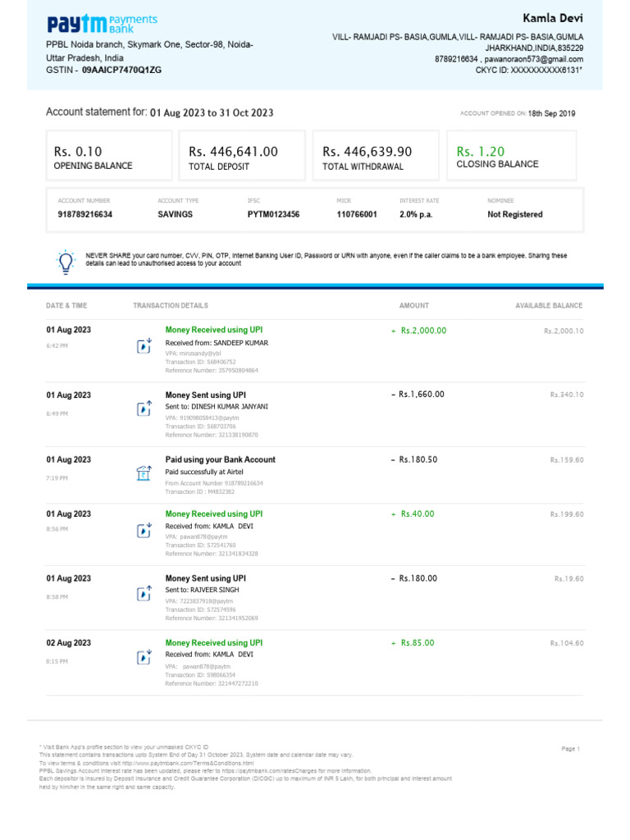The image size is (630, 840).
Task: Click the UPI sent icon for RAJVEER SINGH
Action: point(144,592)
